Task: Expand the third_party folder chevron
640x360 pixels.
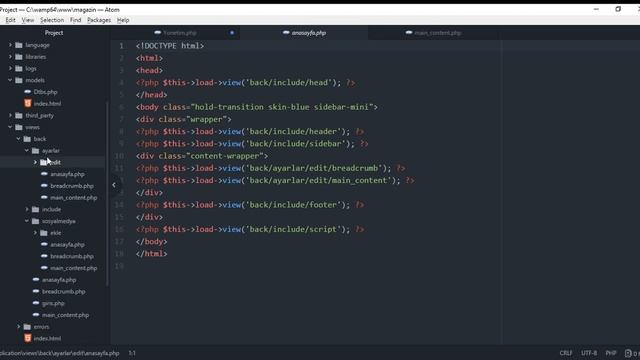Action: point(11,116)
